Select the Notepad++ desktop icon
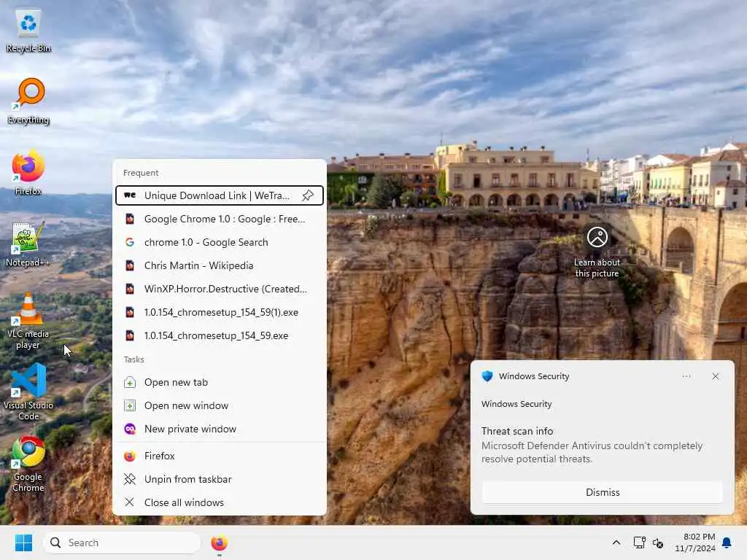 (x=28, y=244)
